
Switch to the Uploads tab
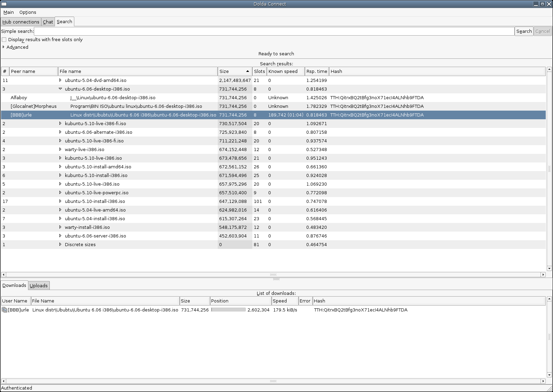point(39,286)
